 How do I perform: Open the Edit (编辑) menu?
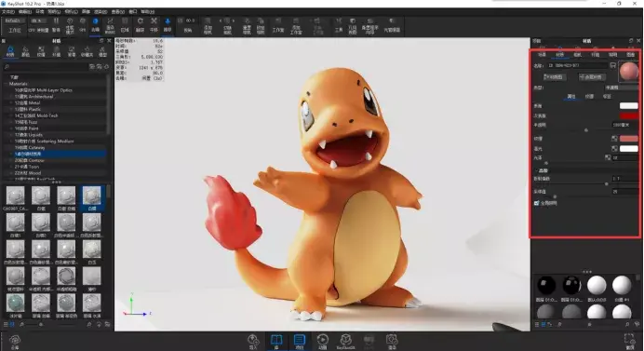25,12
